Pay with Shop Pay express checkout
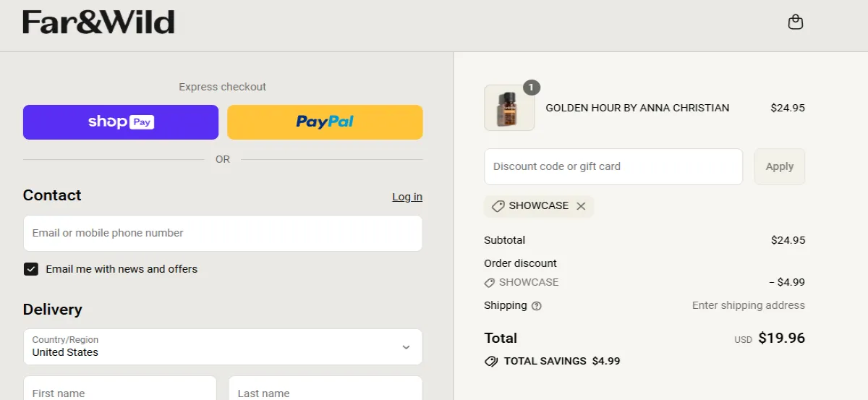The height and width of the screenshot is (400, 868). [x=121, y=122]
